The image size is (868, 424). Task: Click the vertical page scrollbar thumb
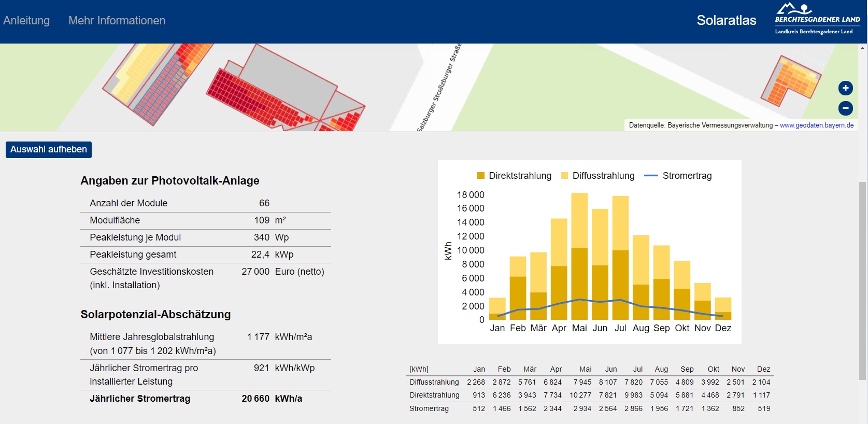point(862,280)
